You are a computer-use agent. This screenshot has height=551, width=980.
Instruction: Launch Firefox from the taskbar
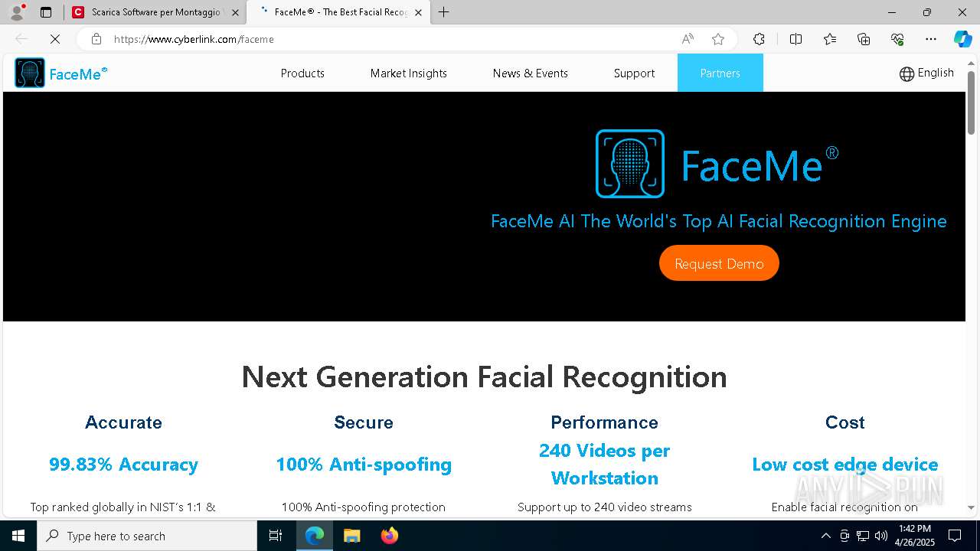[389, 536]
